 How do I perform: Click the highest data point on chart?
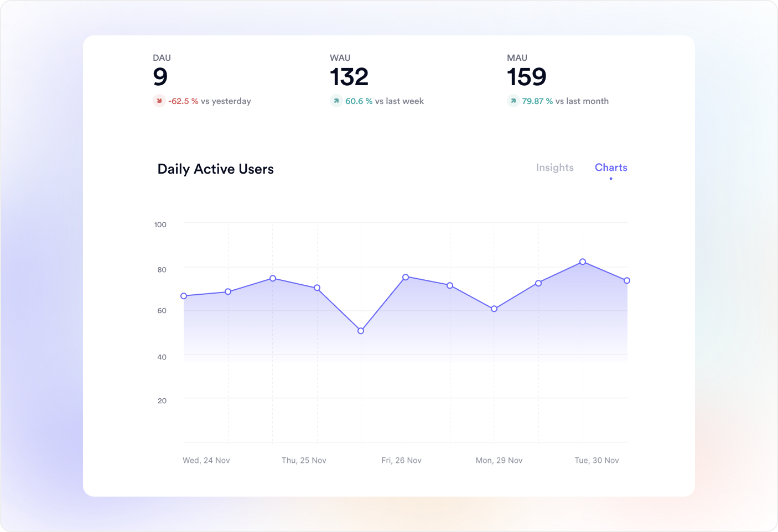coord(583,262)
